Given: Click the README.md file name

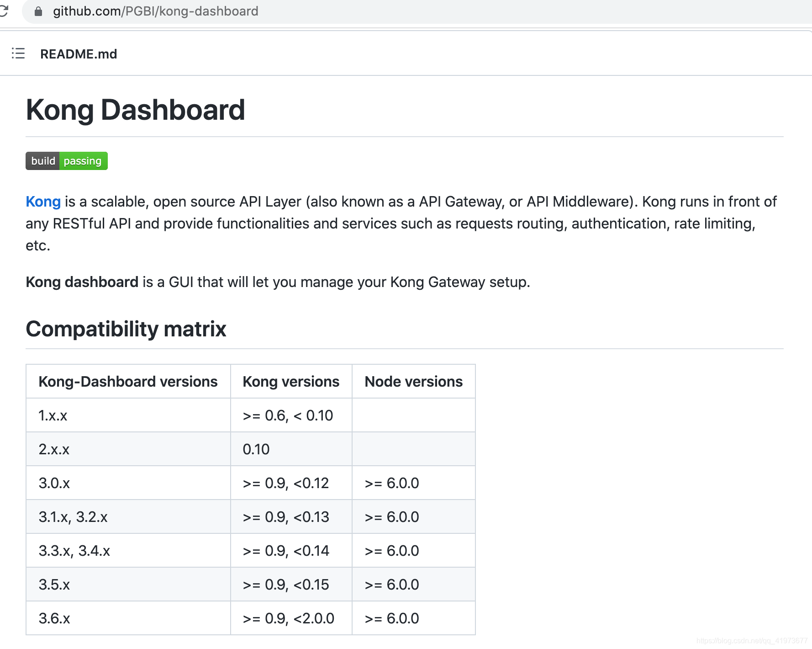Looking at the screenshot, I should (79, 54).
